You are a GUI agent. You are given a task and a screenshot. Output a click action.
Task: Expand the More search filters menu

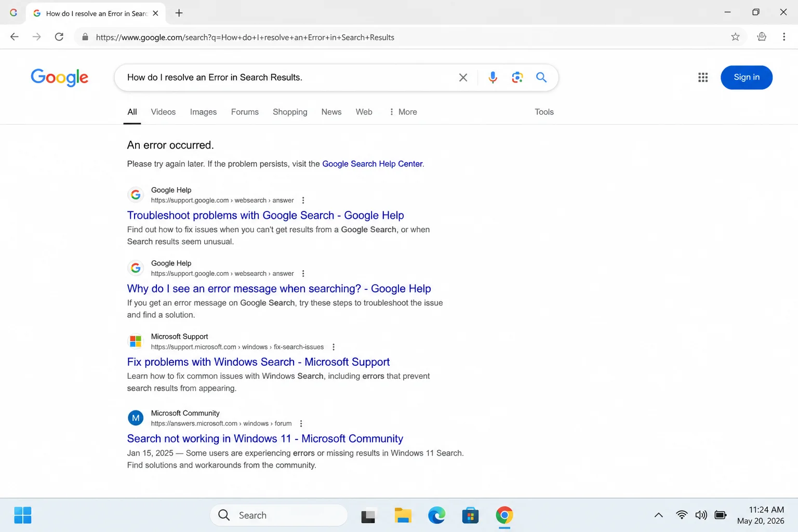403,112
